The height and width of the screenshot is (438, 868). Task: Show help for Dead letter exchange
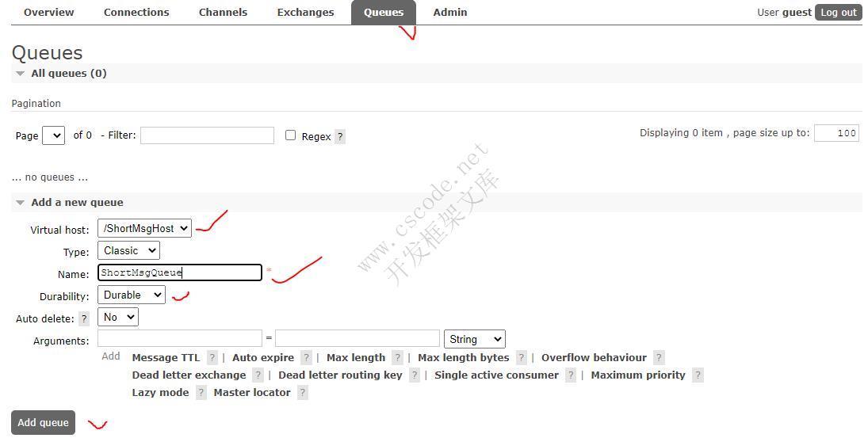258,375
